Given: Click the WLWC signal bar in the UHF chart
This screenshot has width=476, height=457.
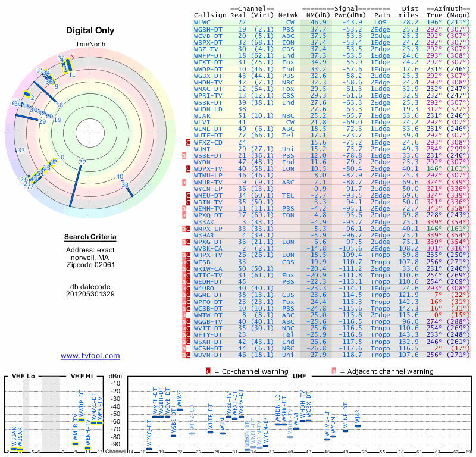Looking at the screenshot, I should 180,409.
